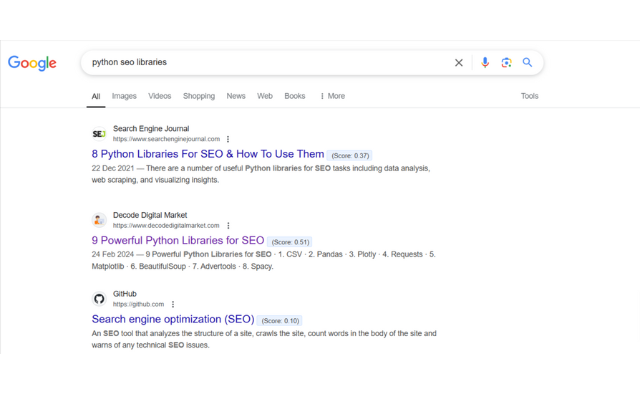The height and width of the screenshot is (400, 640).
Task: Click the 'Decode Digital Market' site name
Action: pos(150,215)
